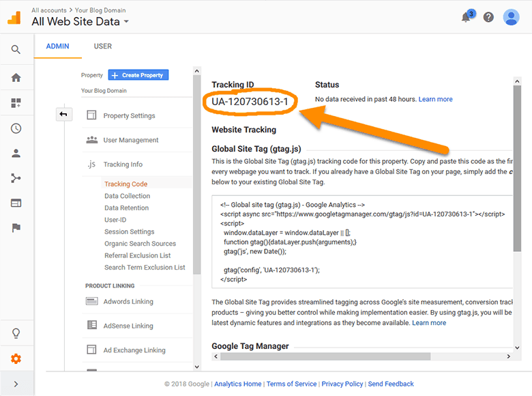
Task: Open Admin gear icon
Action: (x=16, y=358)
